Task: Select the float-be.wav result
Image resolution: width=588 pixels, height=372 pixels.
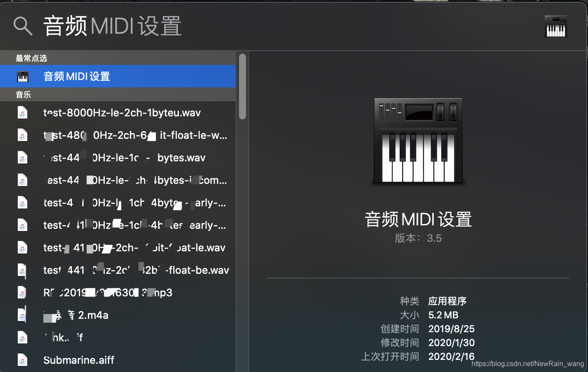Action: point(118,270)
